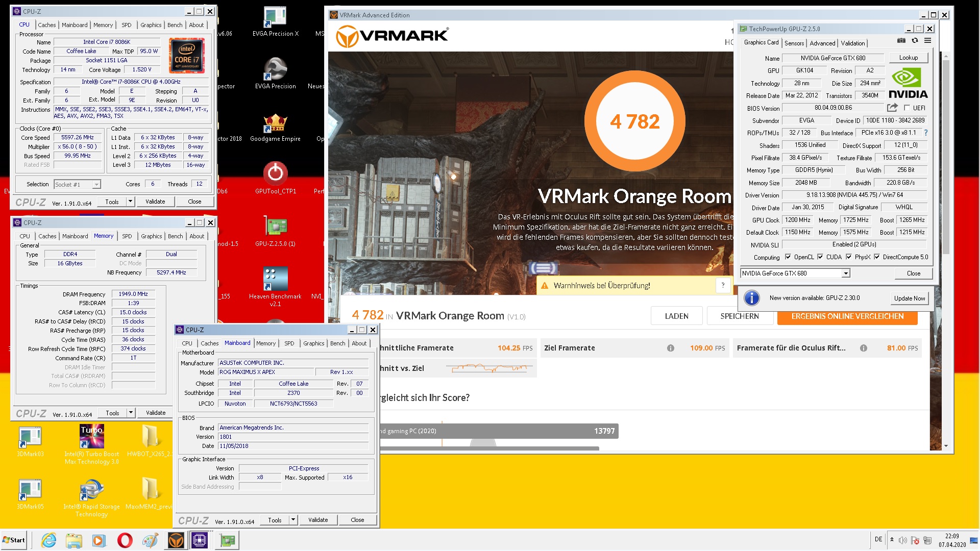
Task: Switch to the Validation tab in GPU-Z
Action: tap(853, 43)
